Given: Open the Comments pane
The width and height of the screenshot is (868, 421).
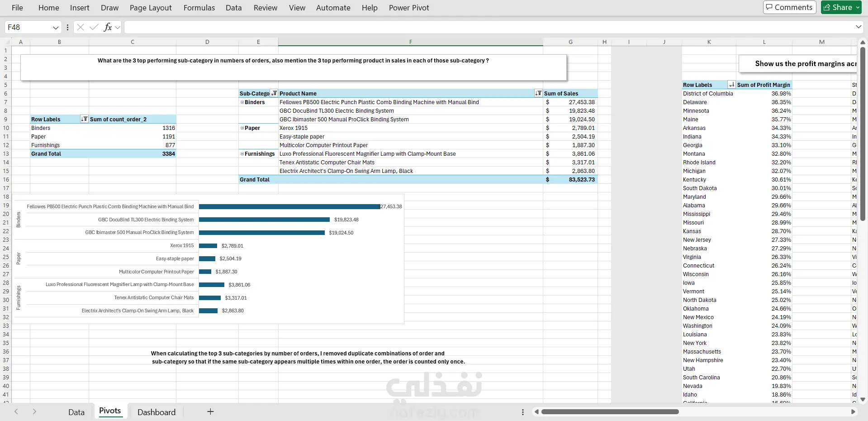Looking at the screenshot, I should tap(789, 7).
